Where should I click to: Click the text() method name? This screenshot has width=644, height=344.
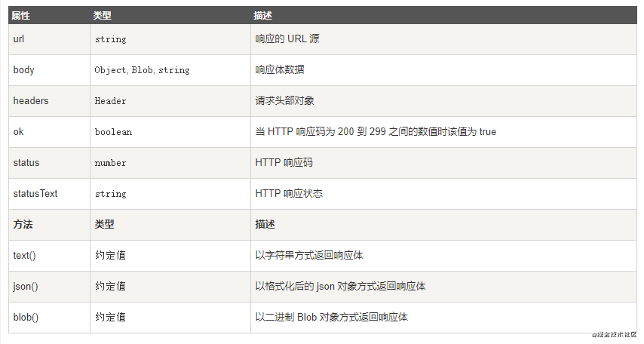coord(25,255)
